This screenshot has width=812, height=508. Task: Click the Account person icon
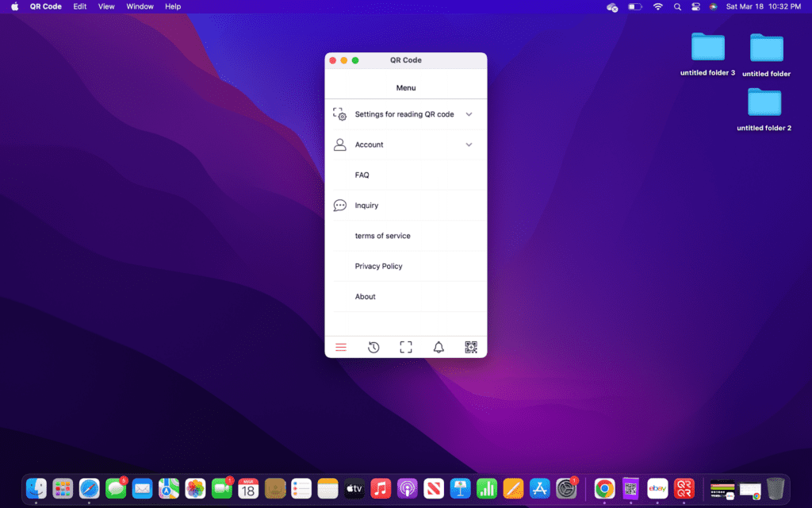point(339,144)
